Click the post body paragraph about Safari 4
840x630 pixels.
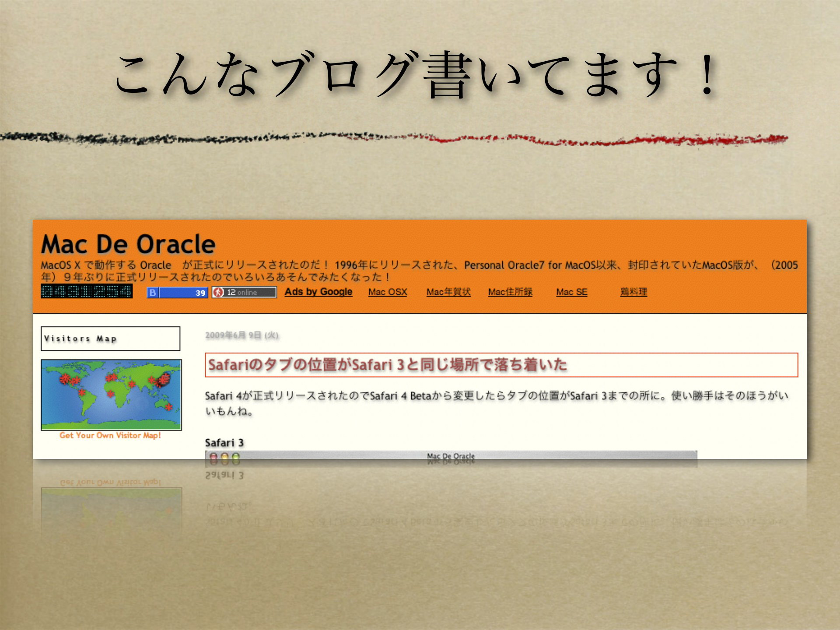click(x=497, y=403)
